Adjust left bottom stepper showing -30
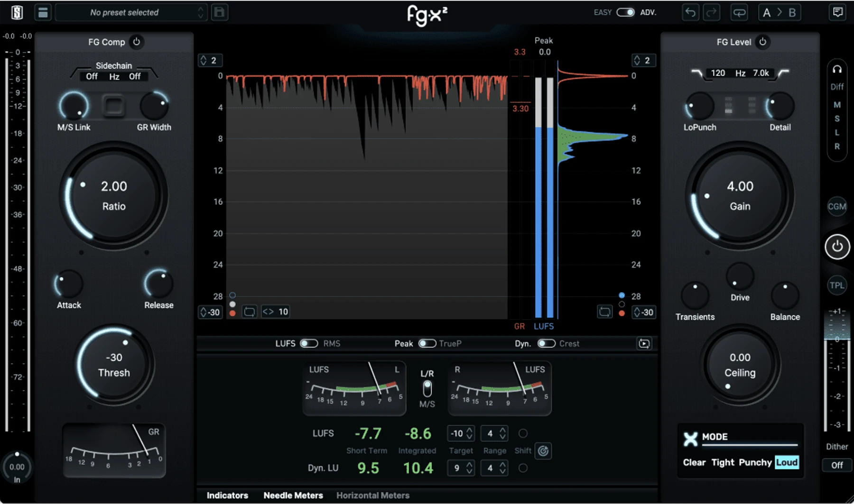The width and height of the screenshot is (854, 504). (x=210, y=312)
